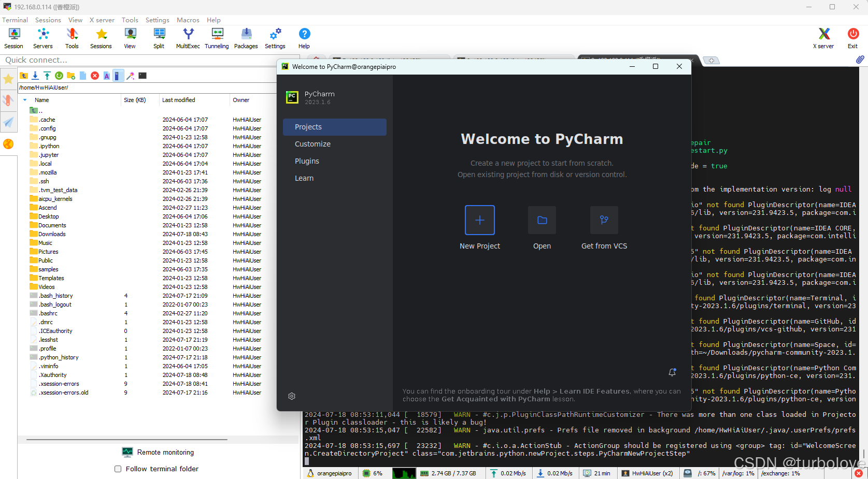Open terminal here from SFTP toolbar
868x479 pixels.
click(x=143, y=76)
